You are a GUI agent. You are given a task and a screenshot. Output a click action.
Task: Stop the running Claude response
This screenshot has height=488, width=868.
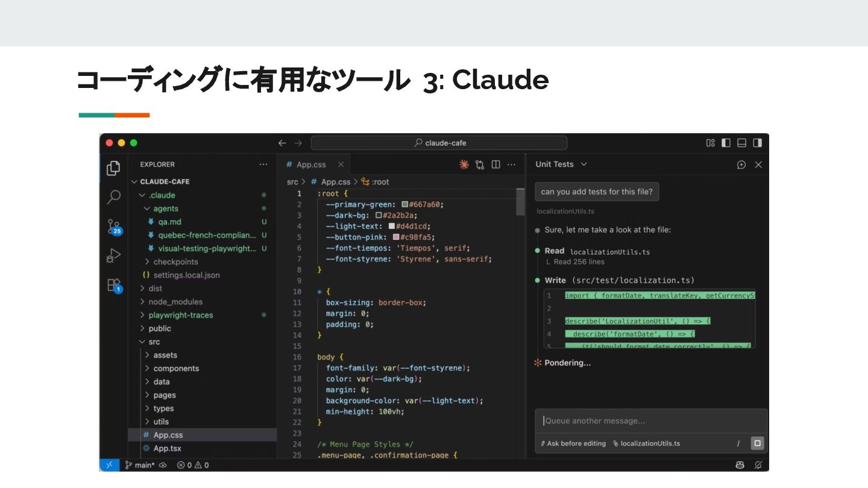(758, 443)
